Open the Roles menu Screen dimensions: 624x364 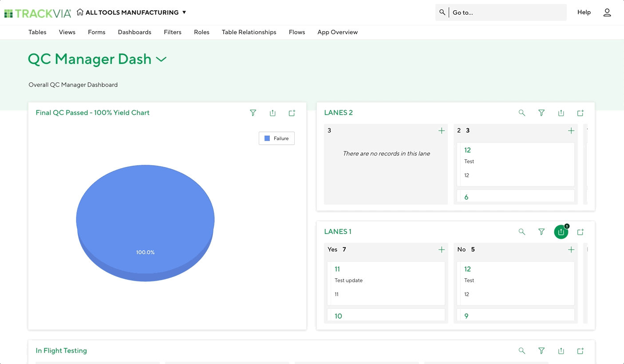[201, 32]
